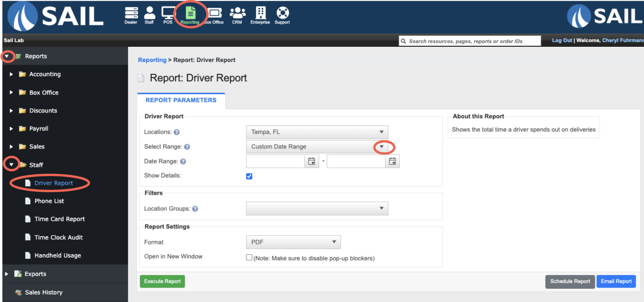Expand the Box Office folder arrow

click(x=11, y=92)
